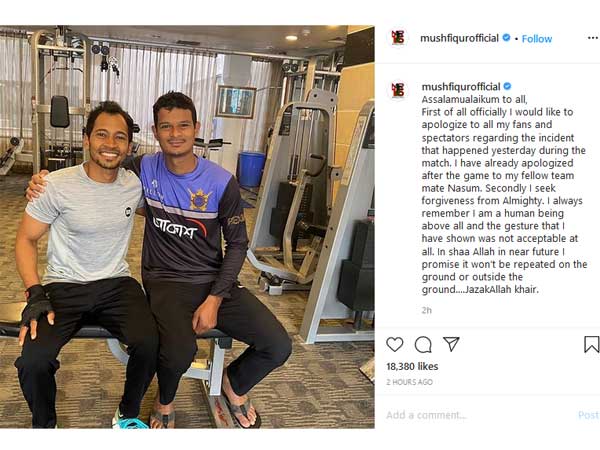Viewport: 600px width, 450px height.
Task: Click verified badge beside header username
Action: 506,38
